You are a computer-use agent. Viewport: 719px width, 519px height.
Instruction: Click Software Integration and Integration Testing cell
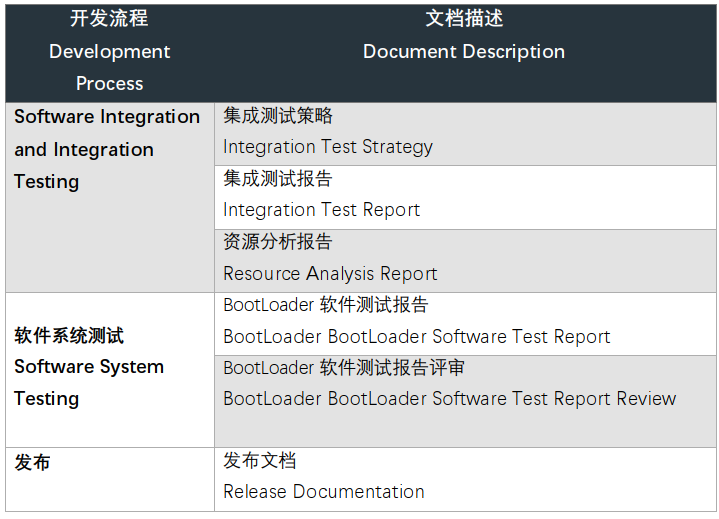[x=107, y=149]
